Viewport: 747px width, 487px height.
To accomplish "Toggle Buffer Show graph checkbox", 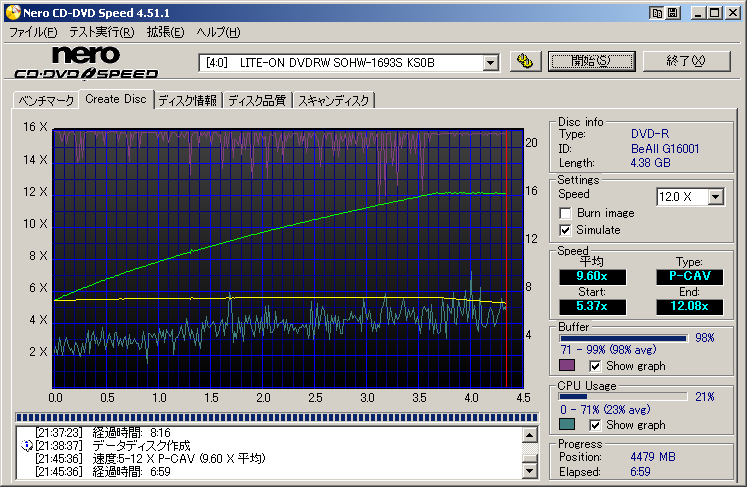I will point(595,366).
